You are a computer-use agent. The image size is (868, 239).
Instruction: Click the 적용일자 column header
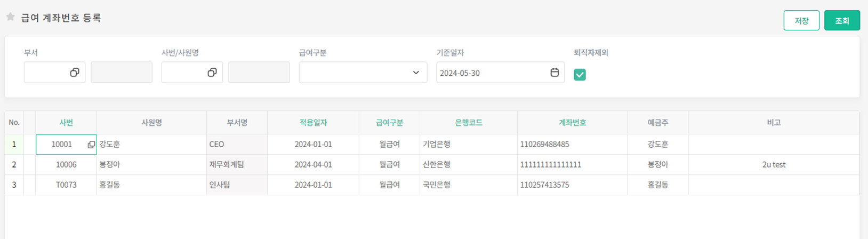click(313, 123)
